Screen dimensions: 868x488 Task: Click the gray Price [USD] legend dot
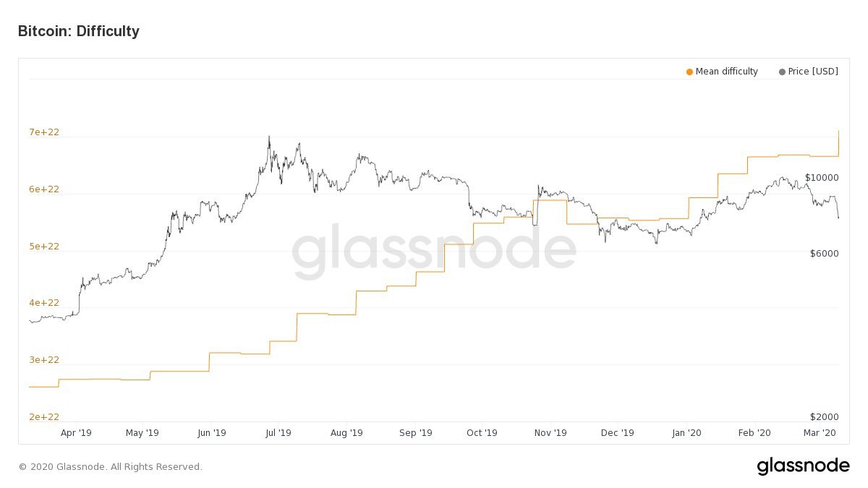(x=782, y=72)
